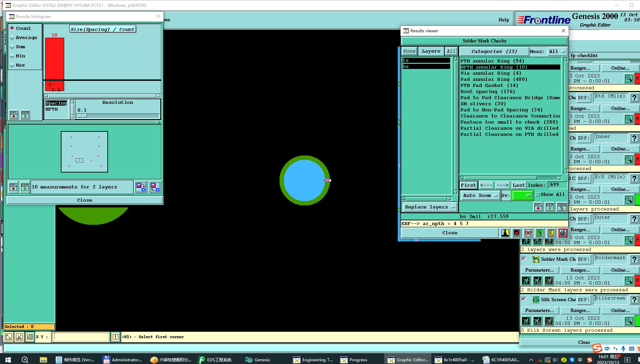Click REF icon beside measurements count in histogram
The width and height of the screenshot is (640, 364).
click(x=25, y=187)
